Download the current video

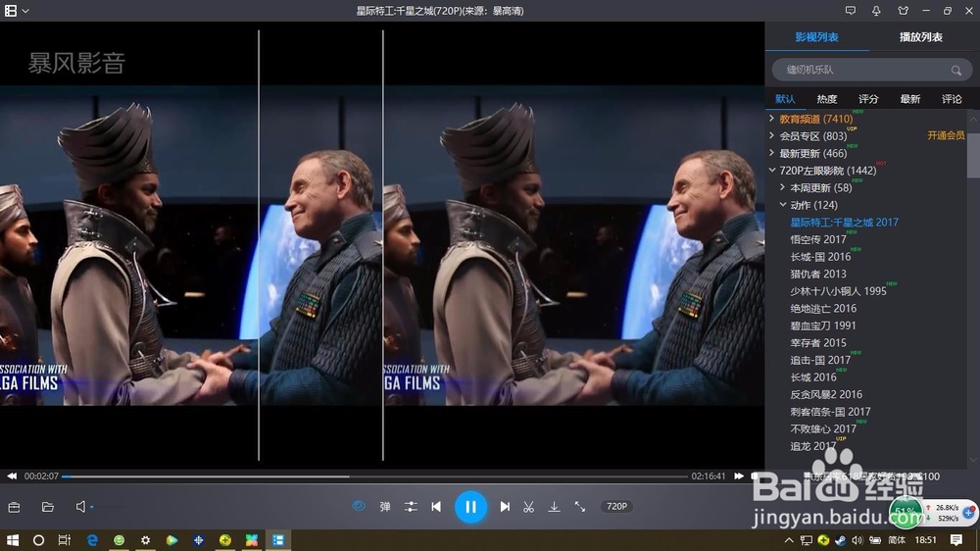pos(555,507)
